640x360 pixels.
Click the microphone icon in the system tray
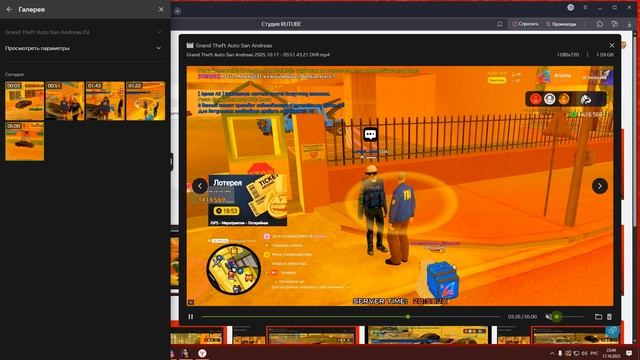pos(560,353)
